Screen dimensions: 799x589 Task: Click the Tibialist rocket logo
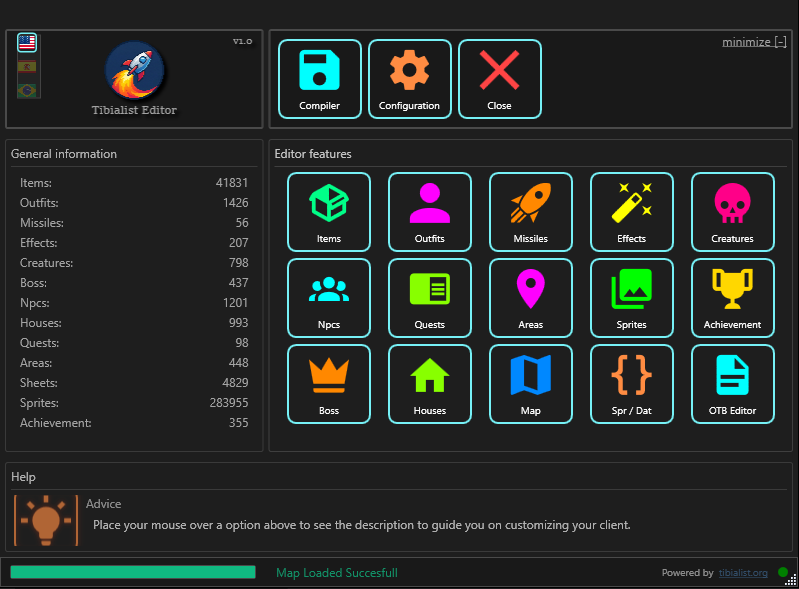135,70
